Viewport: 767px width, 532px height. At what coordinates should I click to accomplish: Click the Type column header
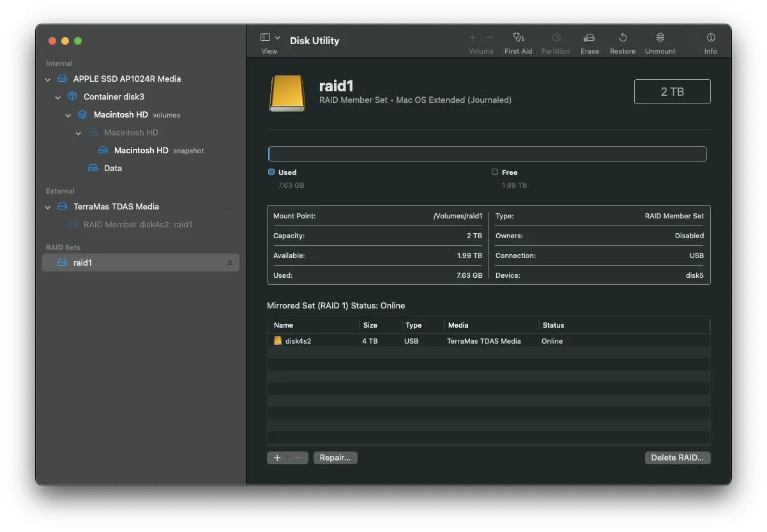tap(413, 325)
